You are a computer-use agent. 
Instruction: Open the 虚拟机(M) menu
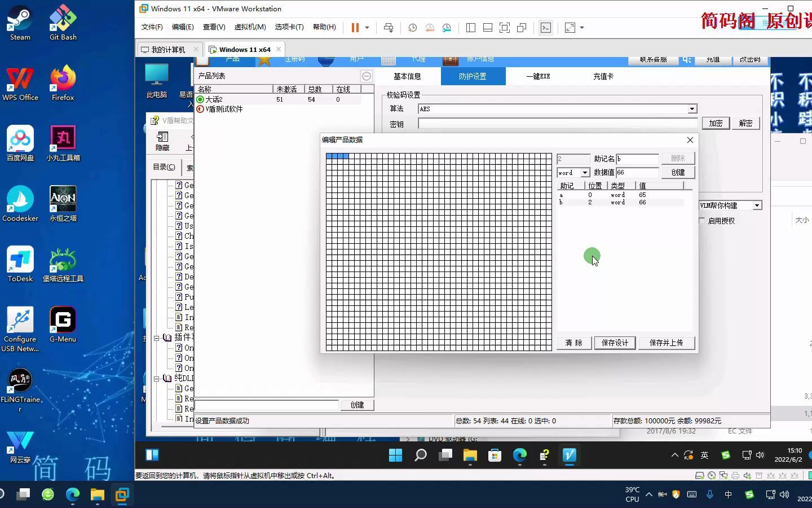click(x=250, y=27)
